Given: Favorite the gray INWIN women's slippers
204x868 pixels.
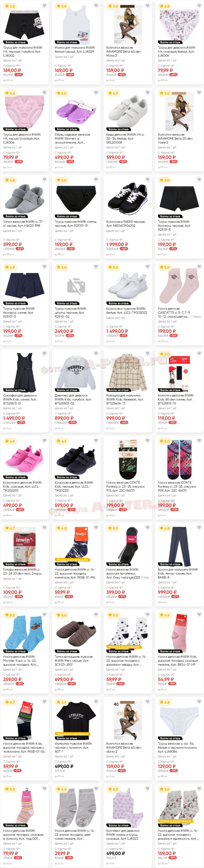Looking at the screenshot, I should (44, 180).
